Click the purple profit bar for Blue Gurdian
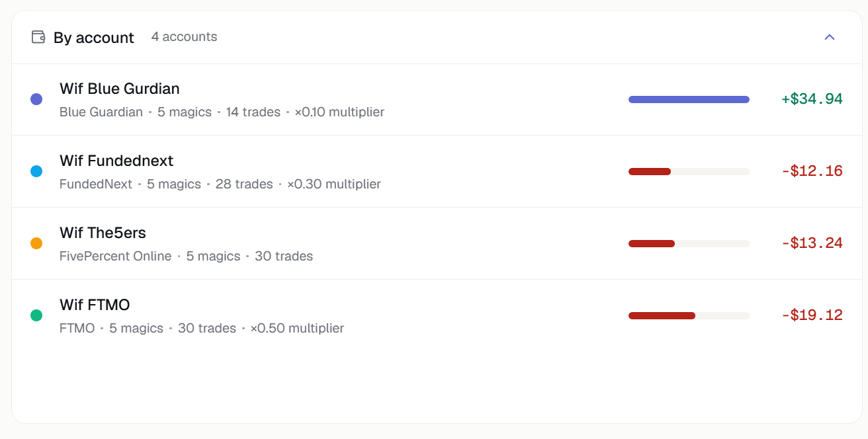868x439 pixels. [x=689, y=99]
